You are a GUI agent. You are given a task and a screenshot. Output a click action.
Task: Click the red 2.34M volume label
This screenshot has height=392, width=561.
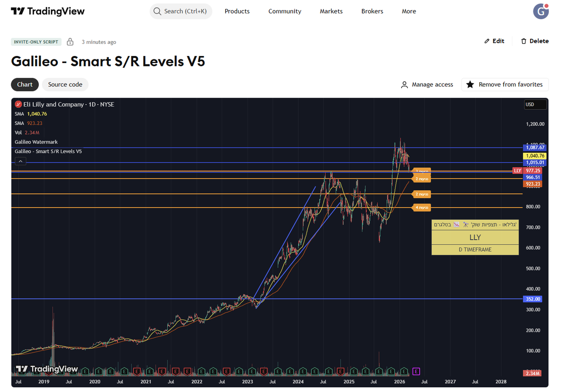point(532,373)
